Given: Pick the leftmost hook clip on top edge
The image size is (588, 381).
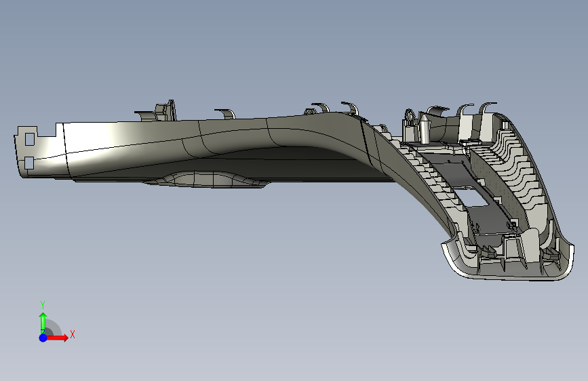Looking at the screenshot, I should coord(144,115).
